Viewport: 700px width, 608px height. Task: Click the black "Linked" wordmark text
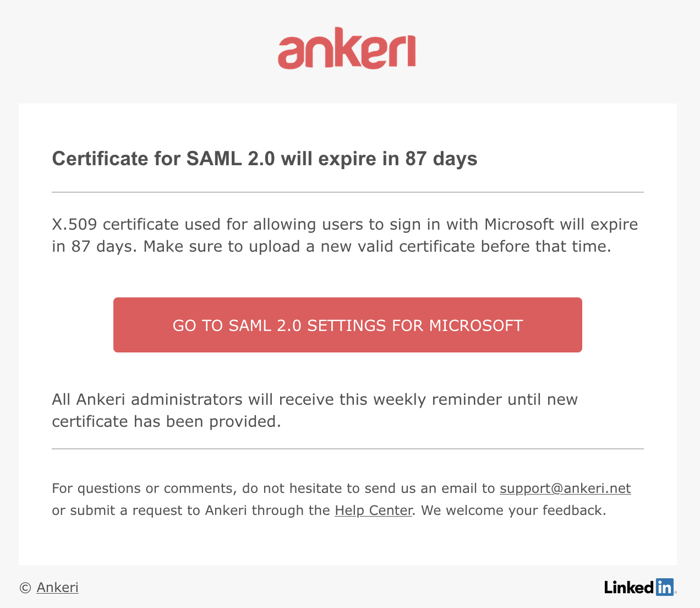[x=629, y=588]
